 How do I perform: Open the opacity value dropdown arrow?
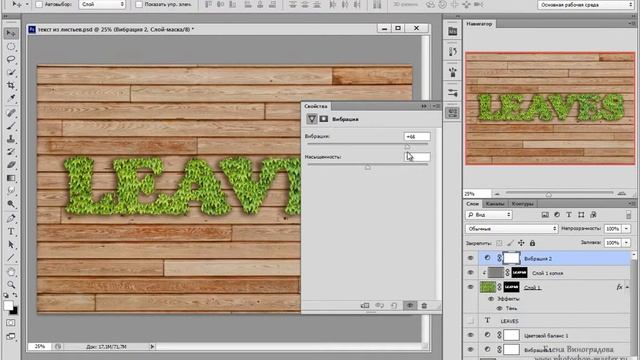tap(626, 229)
